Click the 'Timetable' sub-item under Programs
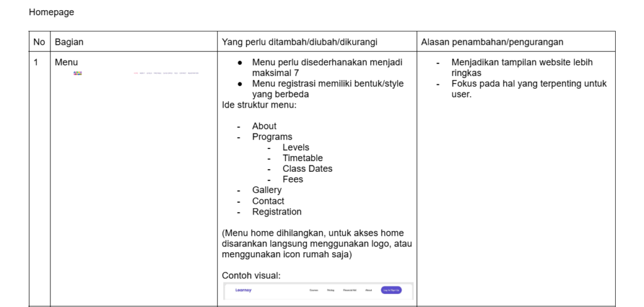 (x=302, y=158)
